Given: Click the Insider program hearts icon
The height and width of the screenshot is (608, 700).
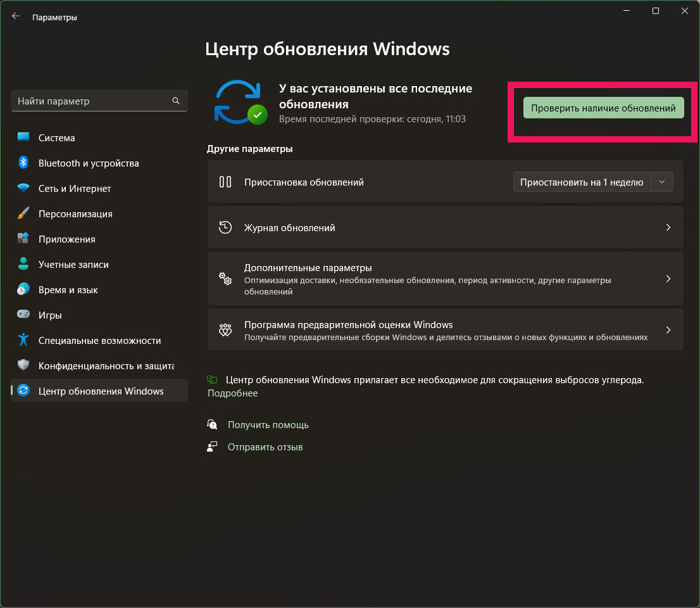Looking at the screenshot, I should (x=225, y=330).
